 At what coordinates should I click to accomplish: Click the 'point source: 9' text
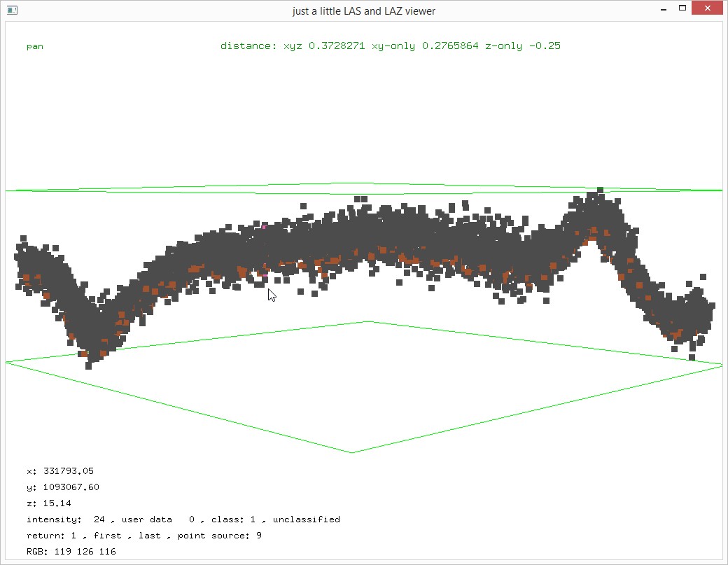[220, 536]
